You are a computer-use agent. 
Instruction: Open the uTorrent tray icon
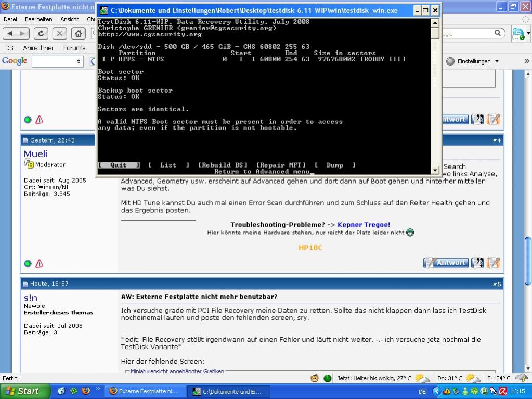pos(484,392)
